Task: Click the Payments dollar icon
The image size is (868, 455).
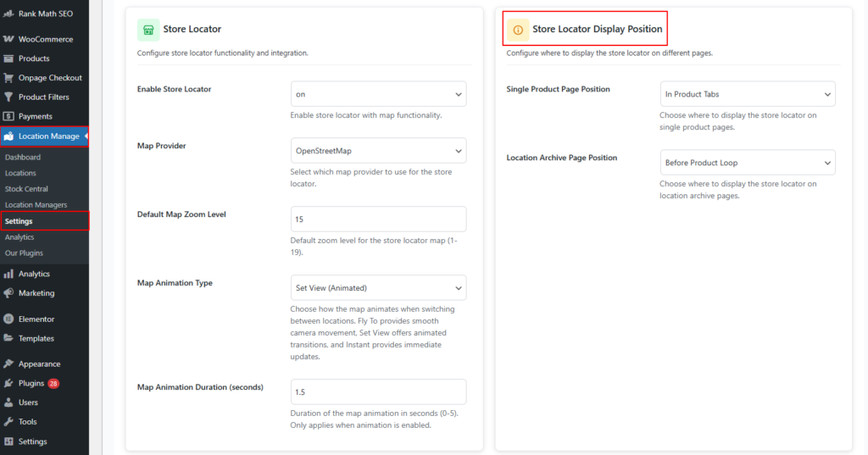Action: (x=8, y=116)
